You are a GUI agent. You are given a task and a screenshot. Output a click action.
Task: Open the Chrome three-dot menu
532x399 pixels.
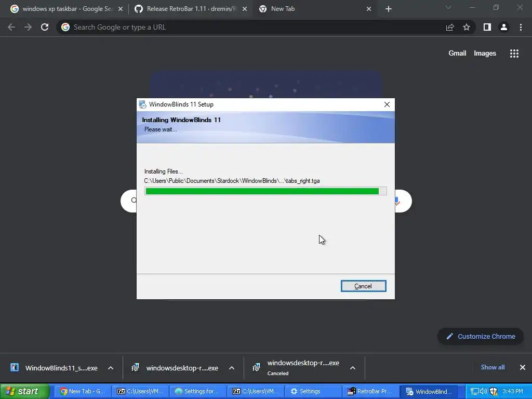(x=521, y=27)
